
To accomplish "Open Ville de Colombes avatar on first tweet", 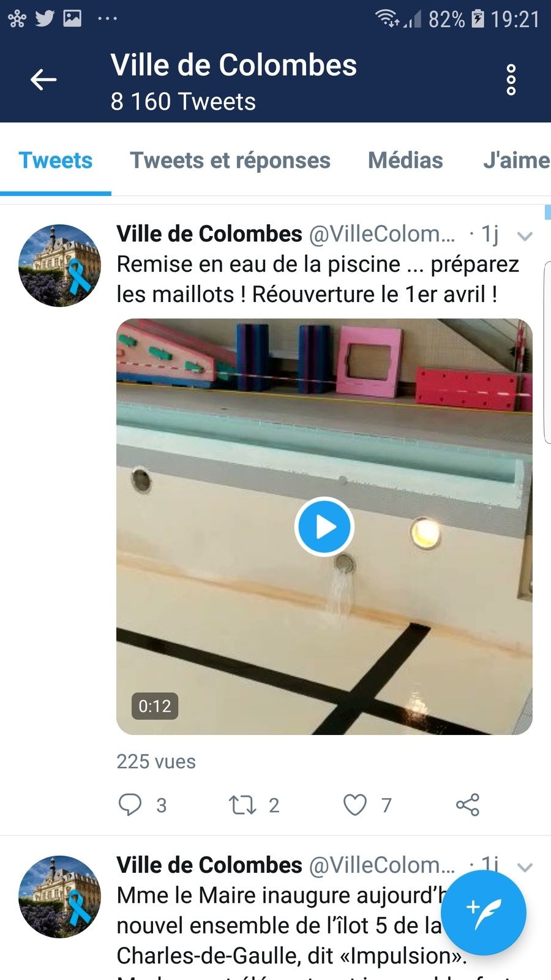I will pos(59,265).
